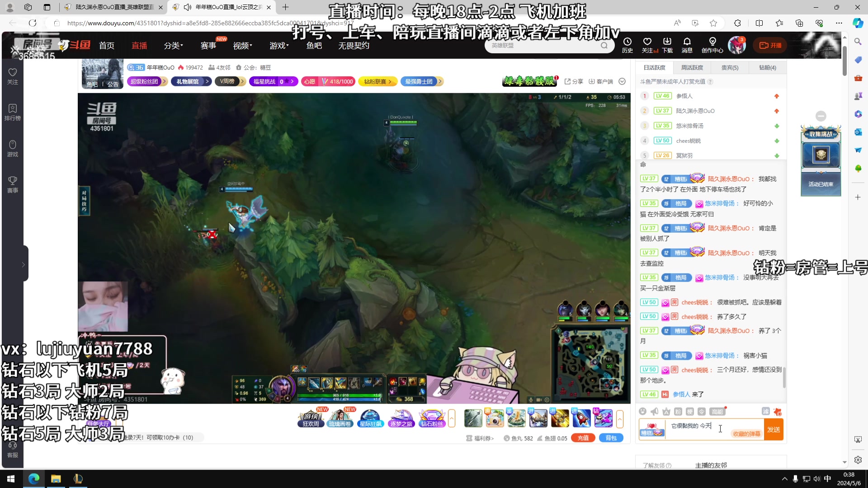Open the 背包 backpack button
The image size is (868, 488).
pyautogui.click(x=611, y=438)
